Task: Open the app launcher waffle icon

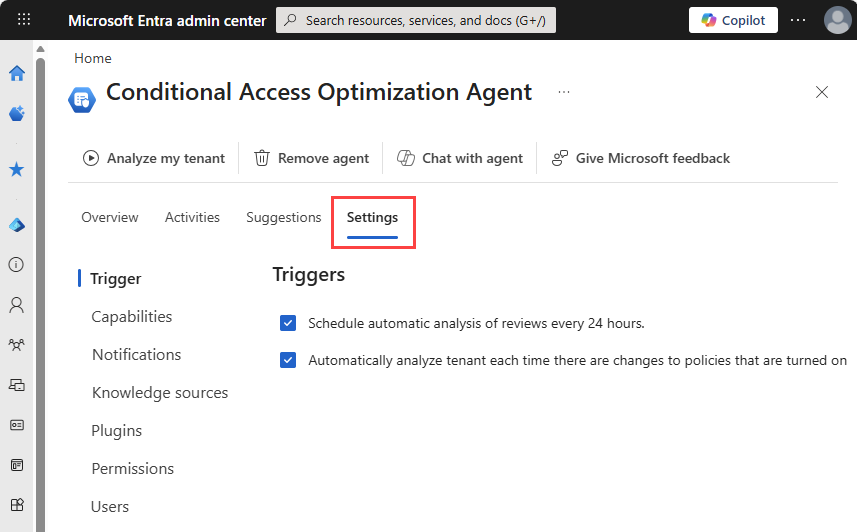Action: (x=24, y=20)
